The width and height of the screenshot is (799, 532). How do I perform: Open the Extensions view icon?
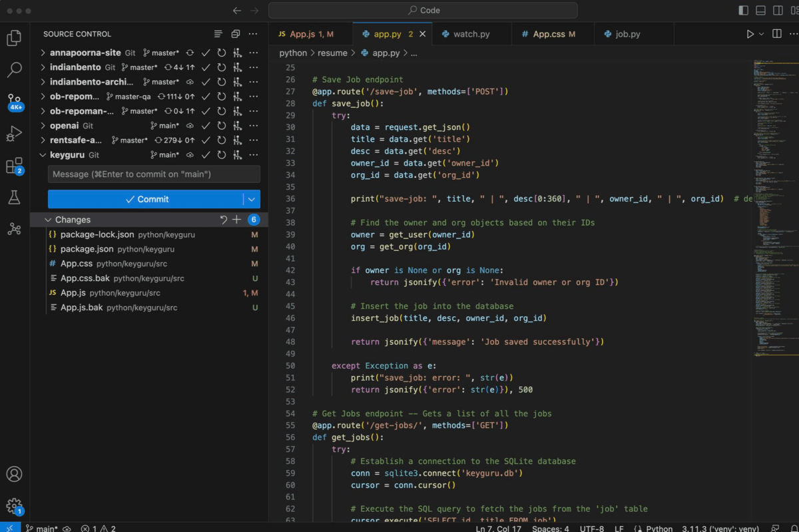(14, 166)
